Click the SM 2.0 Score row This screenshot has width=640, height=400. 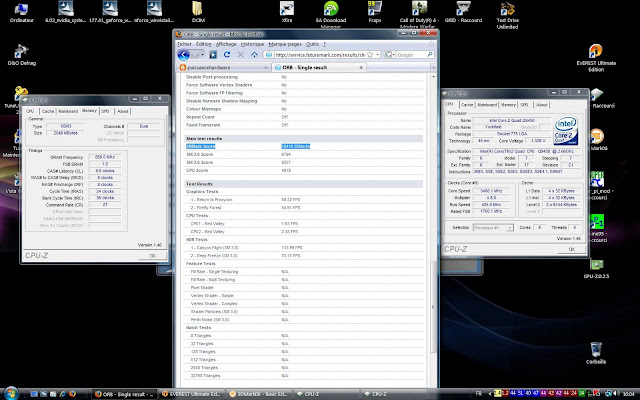304,154
